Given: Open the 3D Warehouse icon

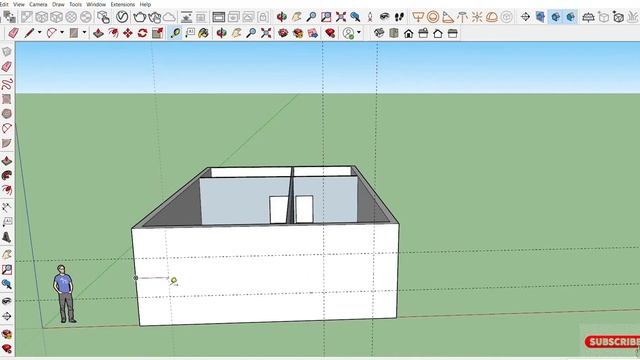Looking at the screenshot, I should tap(283, 33).
